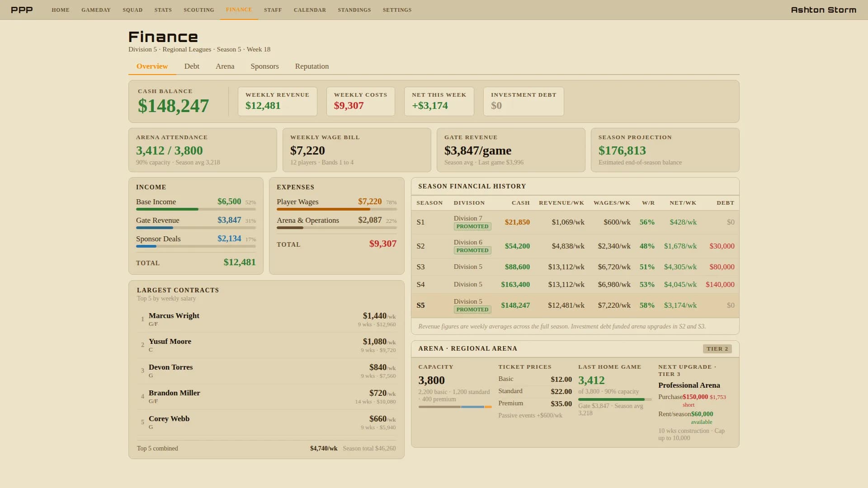Image resolution: width=868 pixels, height=488 pixels.
Task: Click the Base Income progress bar
Action: (196, 209)
